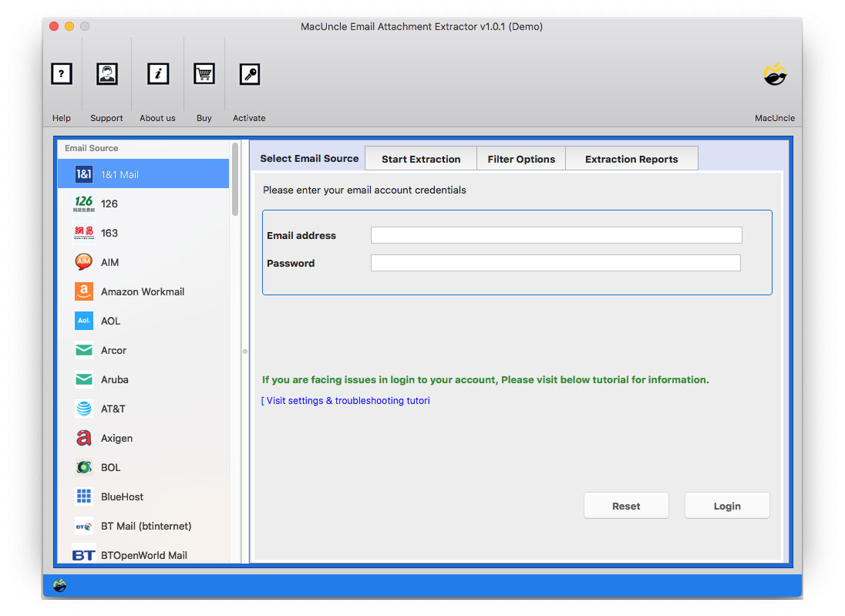Select the 126 mail source
The width and height of the screenshot is (845, 616).
(x=109, y=204)
